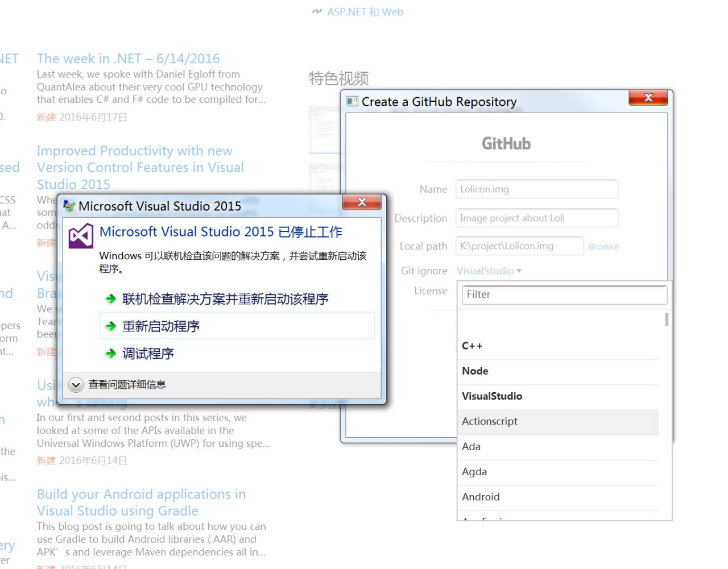Close the Create a GitHub Repository dialog
The image size is (728, 569).
coord(648,98)
